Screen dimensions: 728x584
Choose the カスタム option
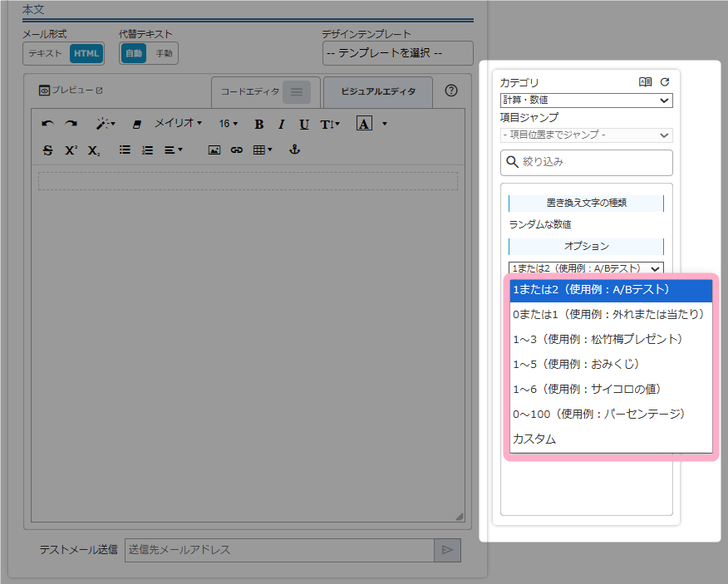click(611, 439)
